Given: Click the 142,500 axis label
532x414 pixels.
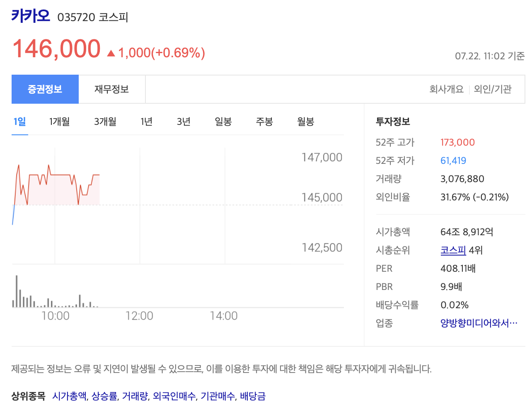Looking at the screenshot, I should coord(322,248).
